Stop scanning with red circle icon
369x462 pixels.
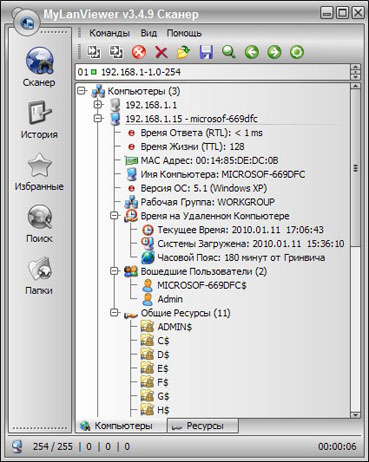pyautogui.click(x=139, y=52)
